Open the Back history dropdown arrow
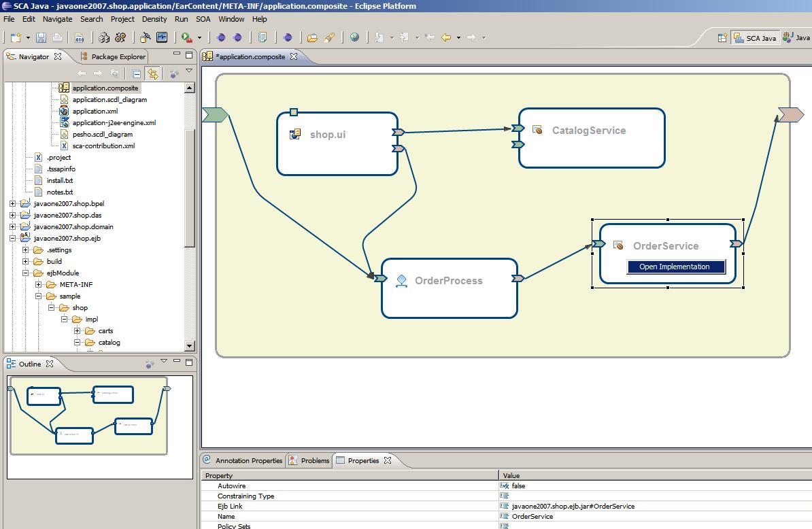Viewport: 812px width, 529px height. click(458, 37)
